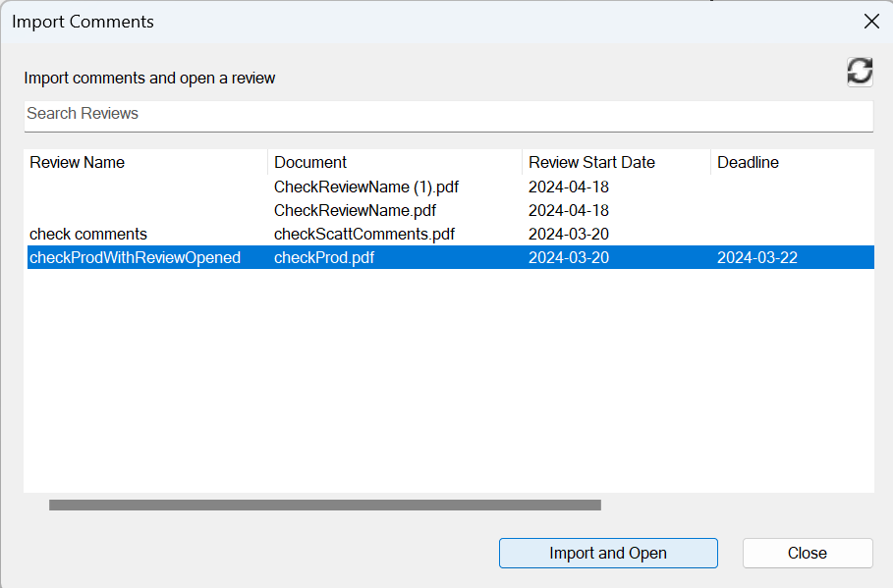The image size is (893, 588).
Task: Click the refresh reviews icon
Action: 860,71
